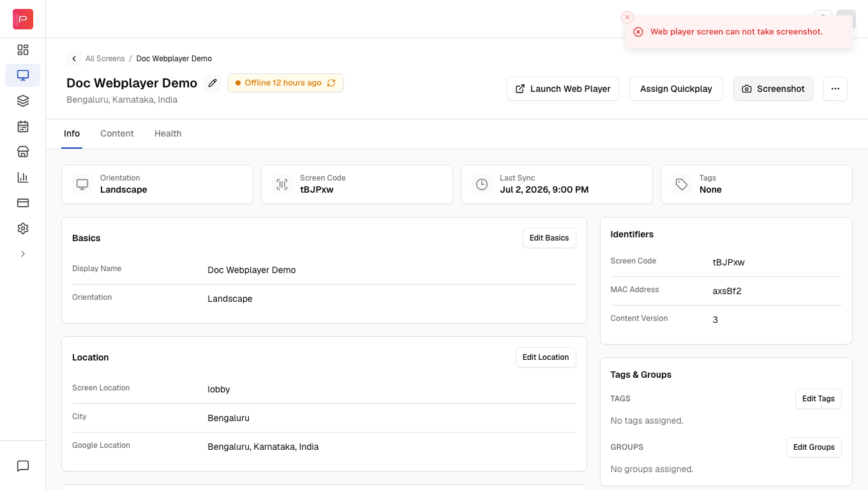Viewport: 868px width, 490px height.
Task: Click the Google Location value text
Action: pos(263,447)
